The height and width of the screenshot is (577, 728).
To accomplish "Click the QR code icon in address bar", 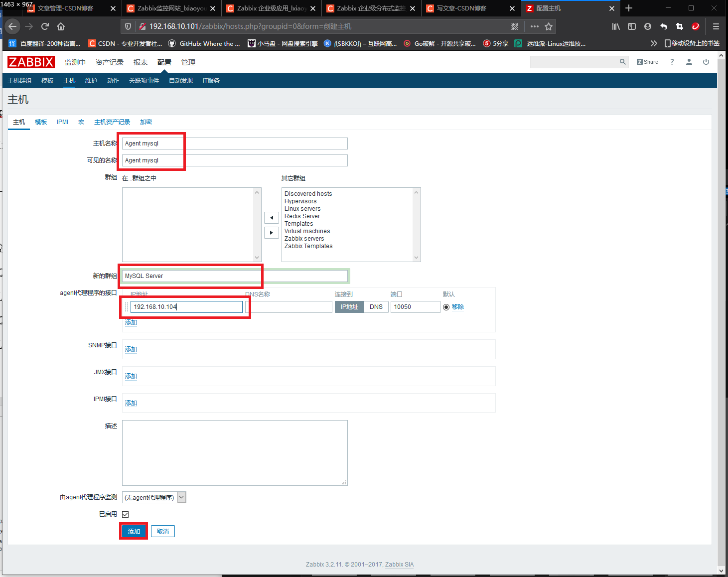I will point(514,26).
